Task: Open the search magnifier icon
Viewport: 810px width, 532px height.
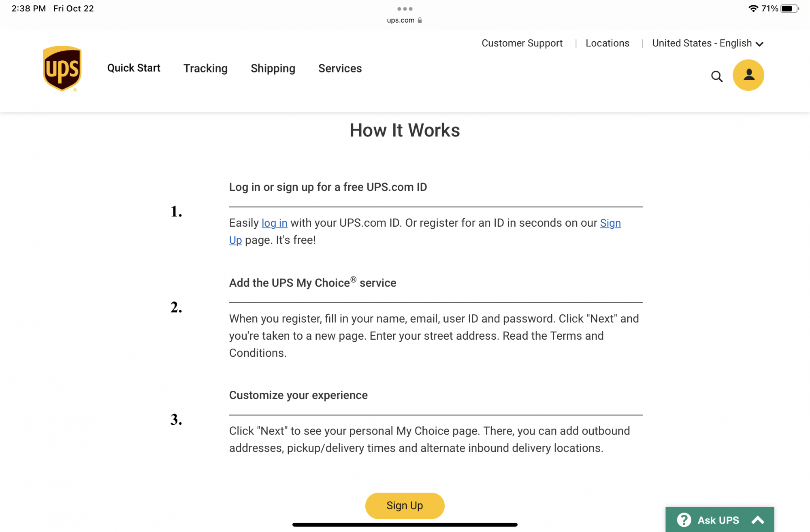Action: pyautogui.click(x=716, y=76)
